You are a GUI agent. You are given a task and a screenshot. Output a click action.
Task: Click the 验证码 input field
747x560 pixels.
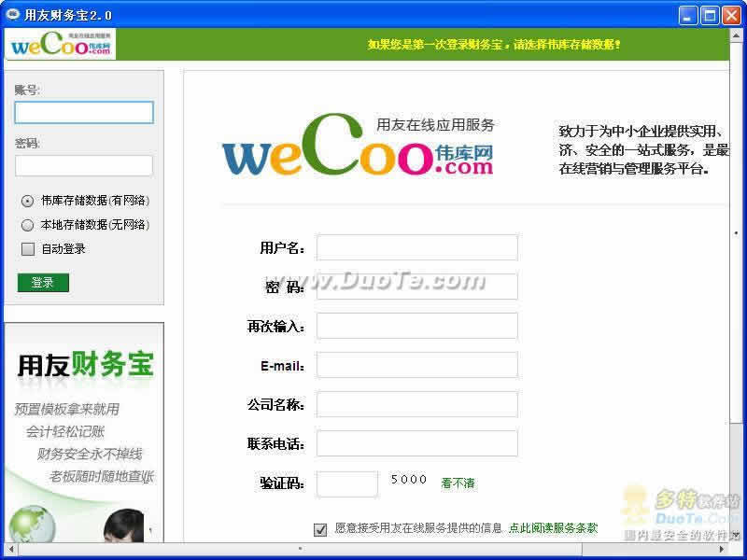tap(347, 483)
